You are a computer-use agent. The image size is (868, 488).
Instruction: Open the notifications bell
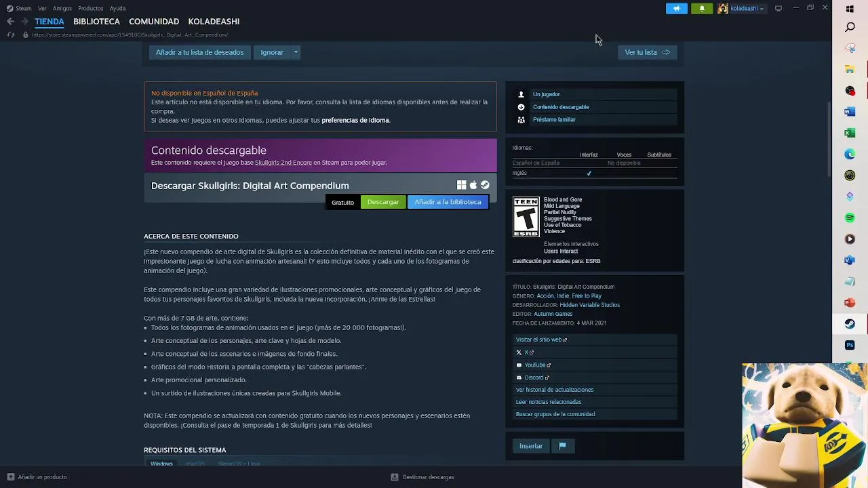[x=702, y=8]
